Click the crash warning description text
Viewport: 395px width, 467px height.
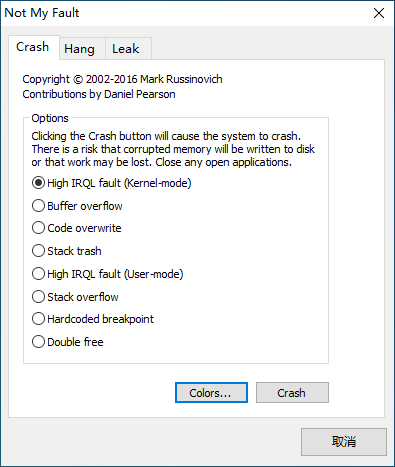click(x=173, y=149)
